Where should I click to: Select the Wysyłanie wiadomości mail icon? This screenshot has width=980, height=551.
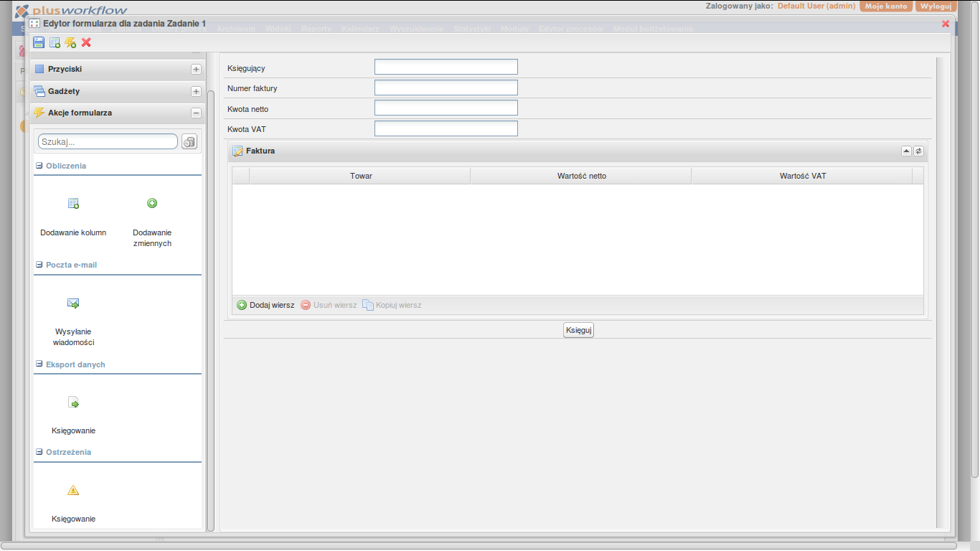[73, 303]
